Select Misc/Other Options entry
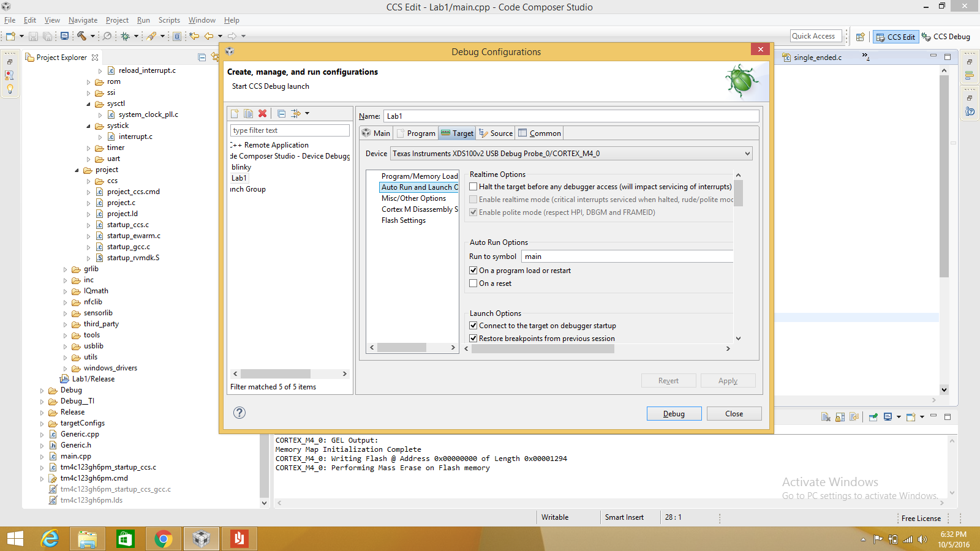This screenshot has height=551, width=980. click(413, 198)
